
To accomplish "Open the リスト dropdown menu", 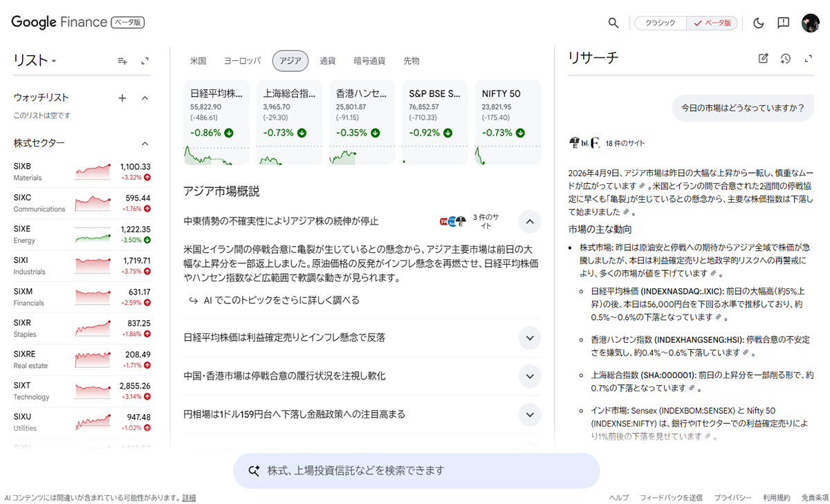I will [35, 61].
